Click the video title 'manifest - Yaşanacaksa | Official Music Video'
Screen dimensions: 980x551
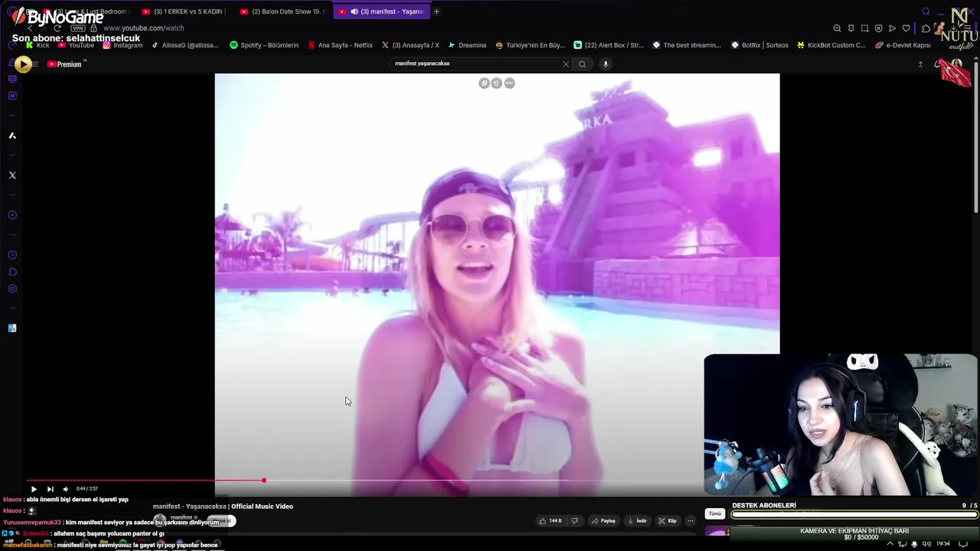(x=223, y=507)
